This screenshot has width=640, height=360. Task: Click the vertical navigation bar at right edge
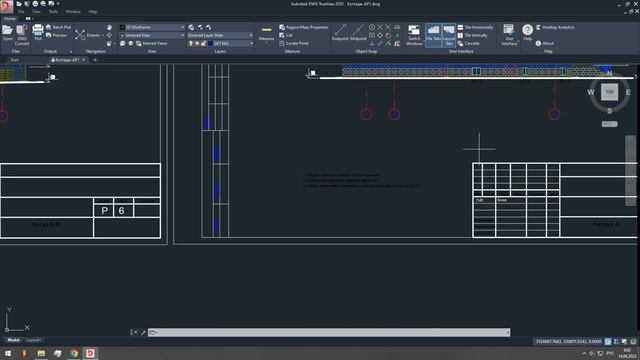(630, 171)
